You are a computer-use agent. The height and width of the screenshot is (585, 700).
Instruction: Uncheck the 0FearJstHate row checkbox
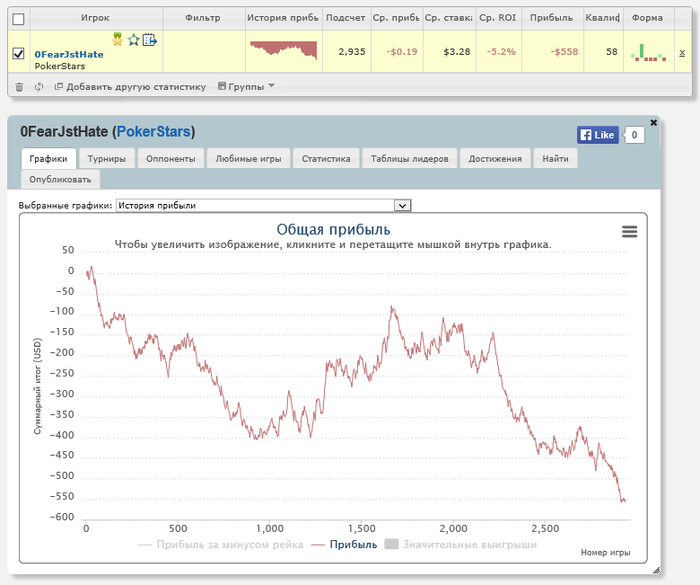click(x=18, y=54)
